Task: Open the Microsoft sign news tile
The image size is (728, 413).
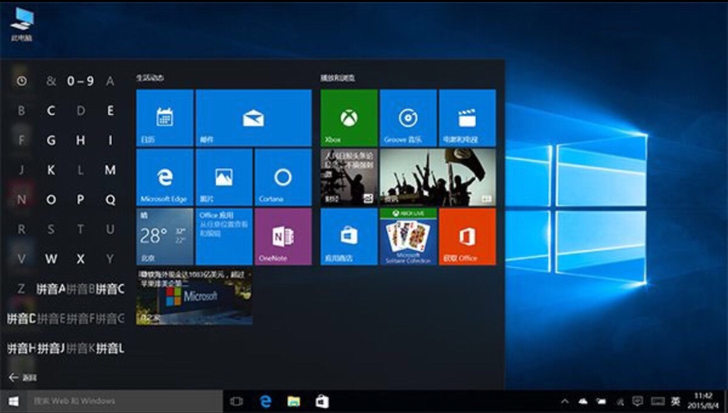Action: pyautogui.click(x=194, y=296)
